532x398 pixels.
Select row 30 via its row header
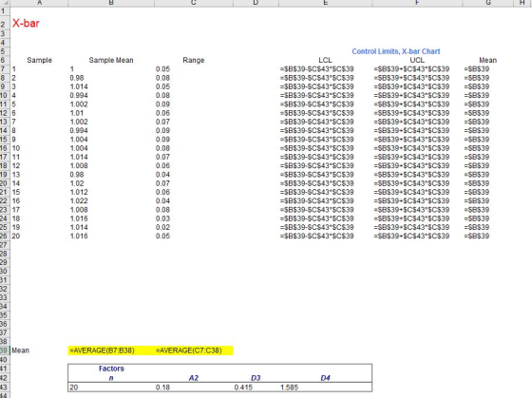pos(4,271)
